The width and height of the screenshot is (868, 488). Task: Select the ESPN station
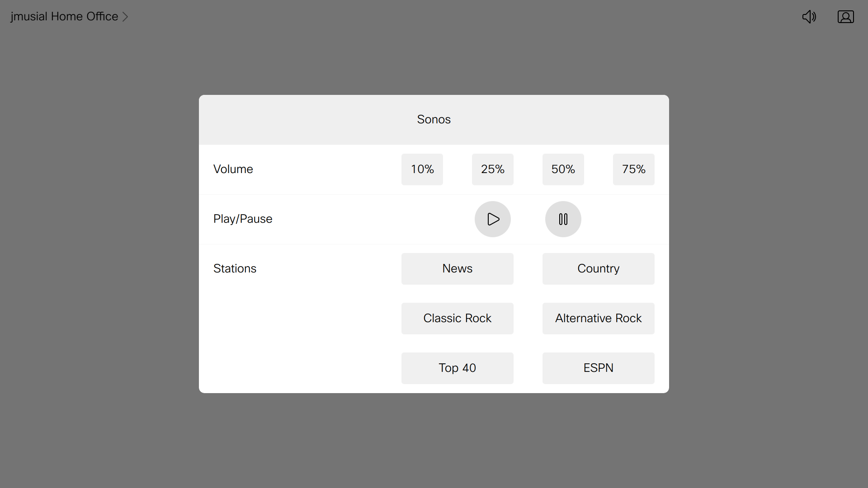pyautogui.click(x=598, y=368)
